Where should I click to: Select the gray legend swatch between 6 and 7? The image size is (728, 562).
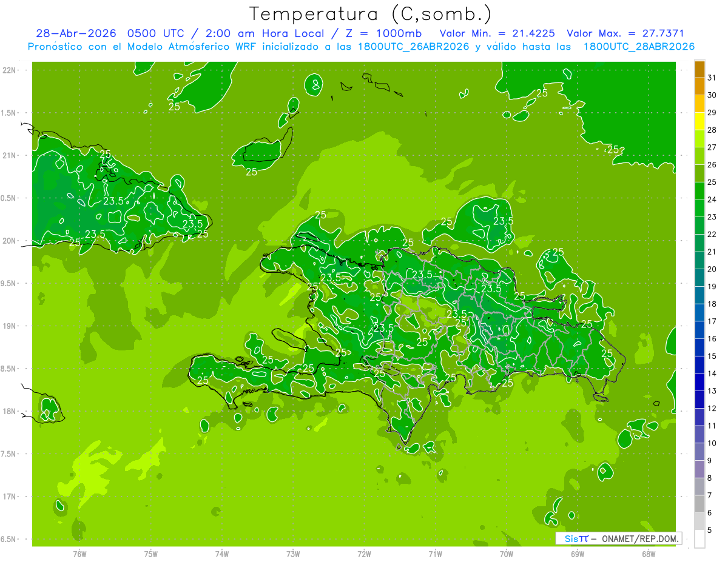pyautogui.click(x=699, y=504)
